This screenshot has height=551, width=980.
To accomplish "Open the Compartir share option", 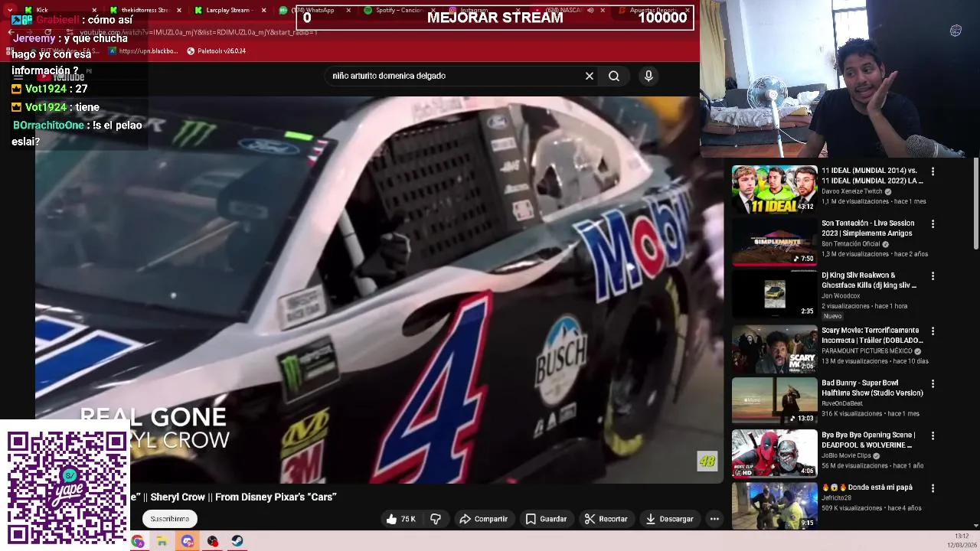I will tap(483, 519).
